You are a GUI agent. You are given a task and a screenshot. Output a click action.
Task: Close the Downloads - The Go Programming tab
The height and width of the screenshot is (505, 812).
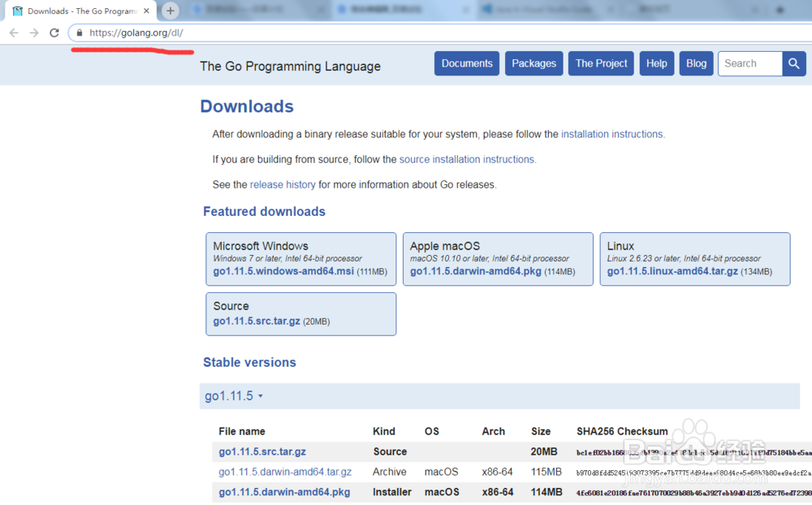coord(146,11)
